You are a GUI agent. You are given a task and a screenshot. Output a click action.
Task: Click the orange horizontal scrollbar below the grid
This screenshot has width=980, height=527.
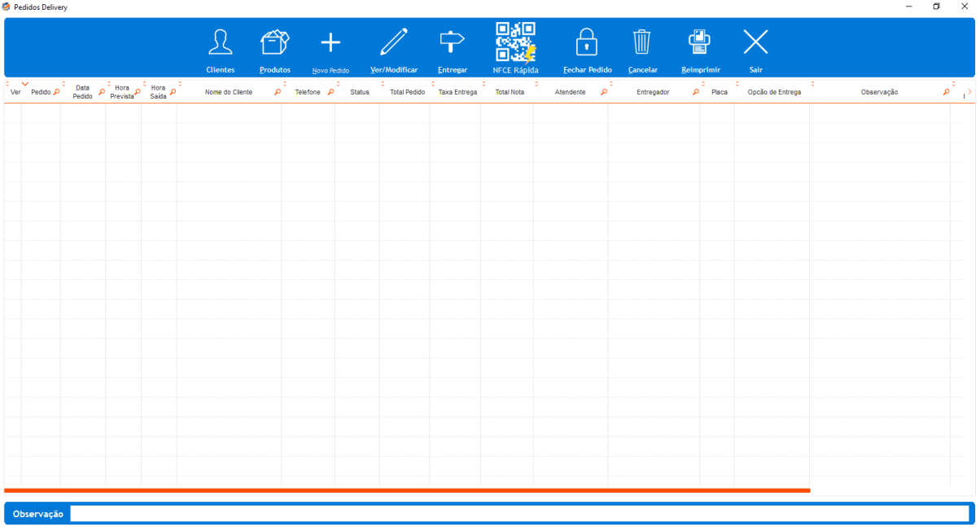407,490
